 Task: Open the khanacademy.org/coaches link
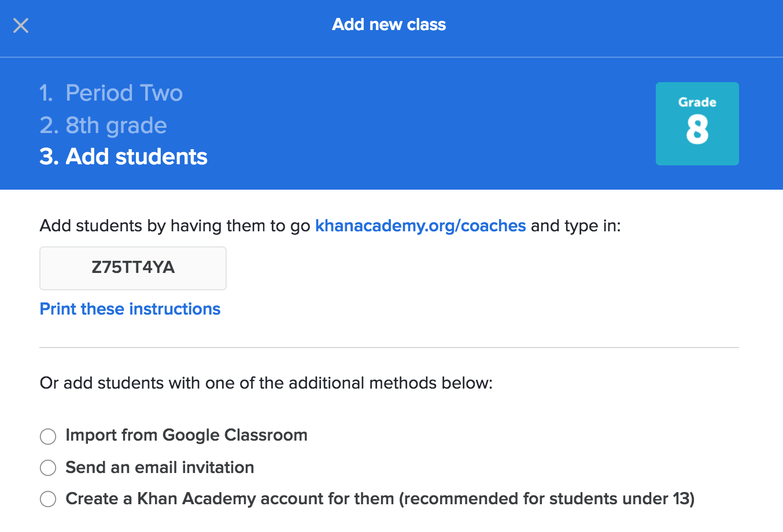(x=420, y=226)
